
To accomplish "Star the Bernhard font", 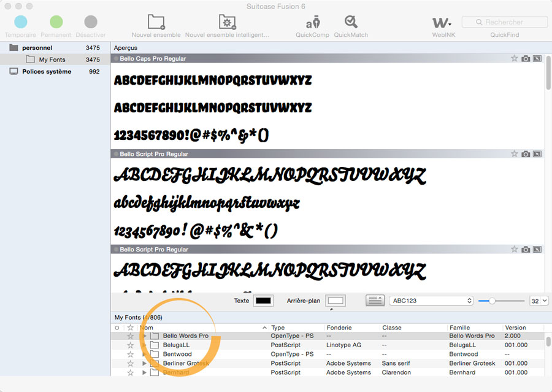I will (130, 372).
